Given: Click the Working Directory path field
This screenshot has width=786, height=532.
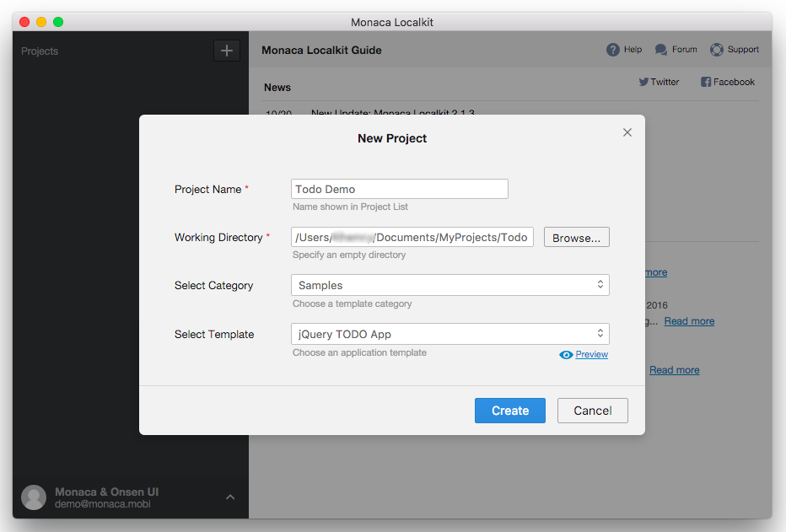Looking at the screenshot, I should [x=412, y=238].
